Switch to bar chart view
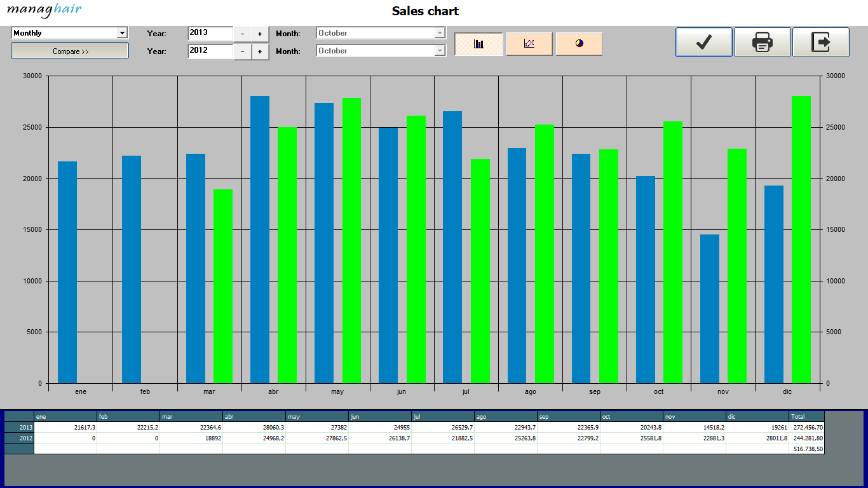Screen dimensions: 868x488 pos(478,44)
